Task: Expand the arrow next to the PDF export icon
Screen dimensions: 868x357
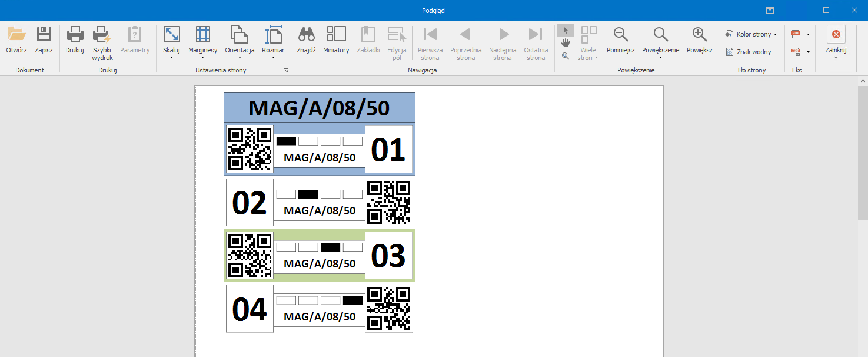Action: (x=808, y=34)
